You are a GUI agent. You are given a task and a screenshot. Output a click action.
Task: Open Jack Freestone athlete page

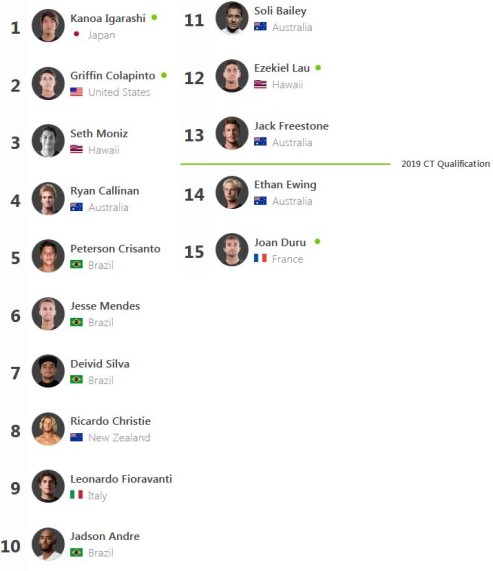click(x=291, y=126)
